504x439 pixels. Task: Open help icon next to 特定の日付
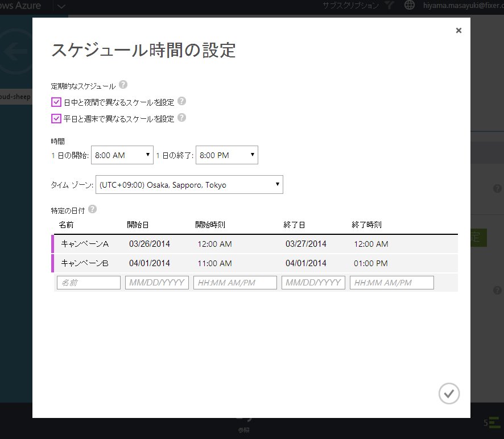tap(92, 209)
